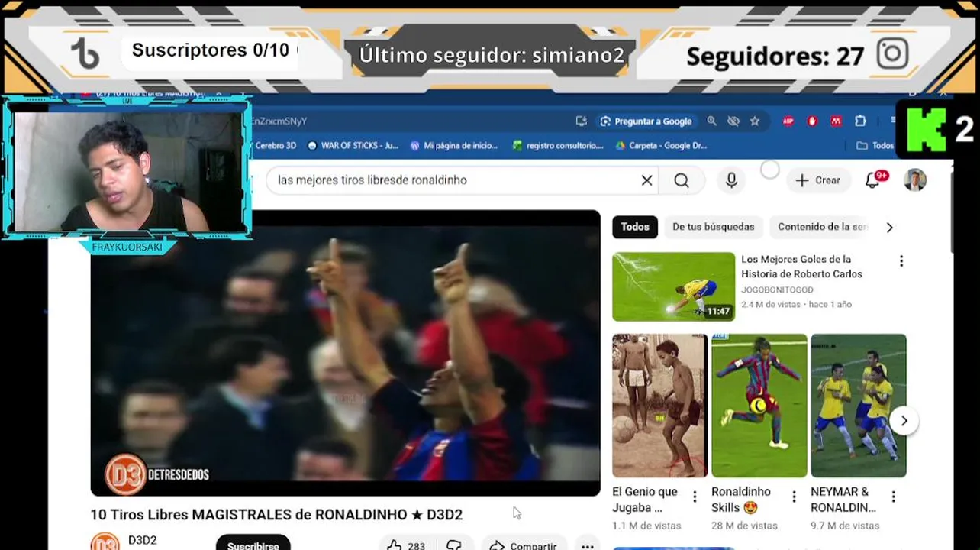Click the Crear button

pyautogui.click(x=817, y=180)
